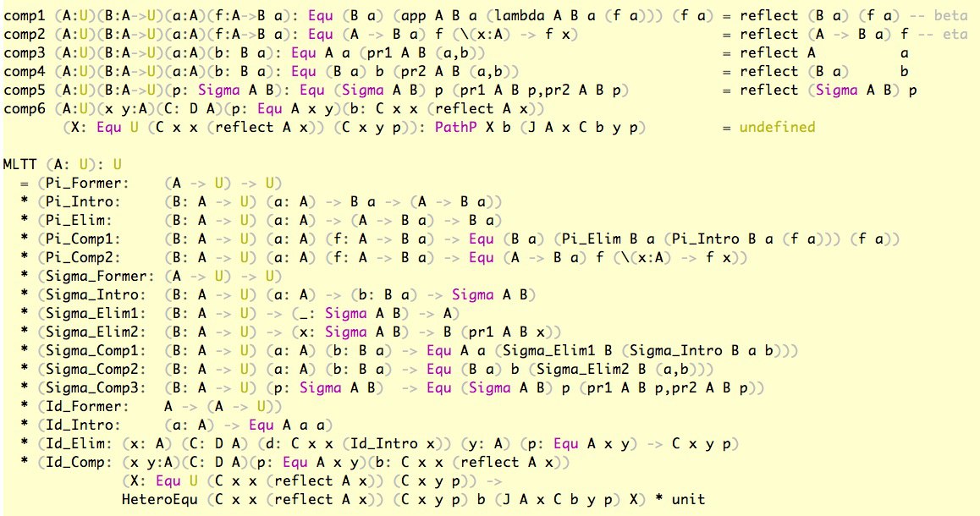Click the Pi_Elim: label
The image size is (980, 516).
[79, 221]
